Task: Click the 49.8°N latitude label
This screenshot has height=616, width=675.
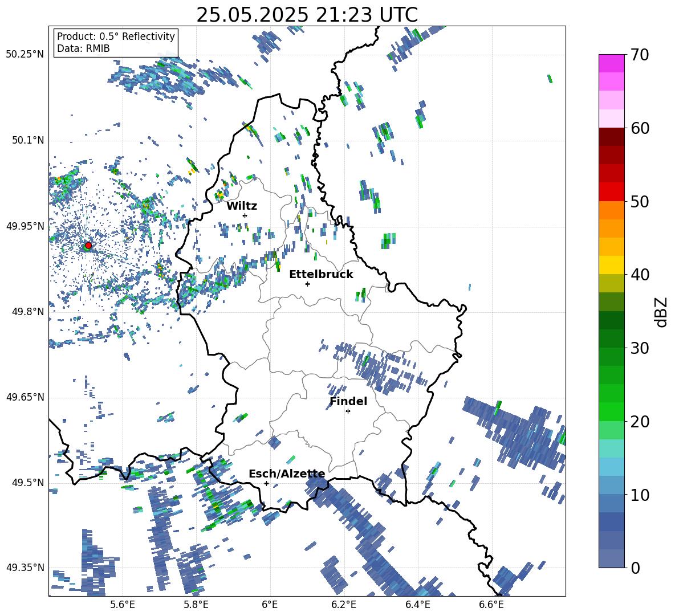Action: pos(28,312)
